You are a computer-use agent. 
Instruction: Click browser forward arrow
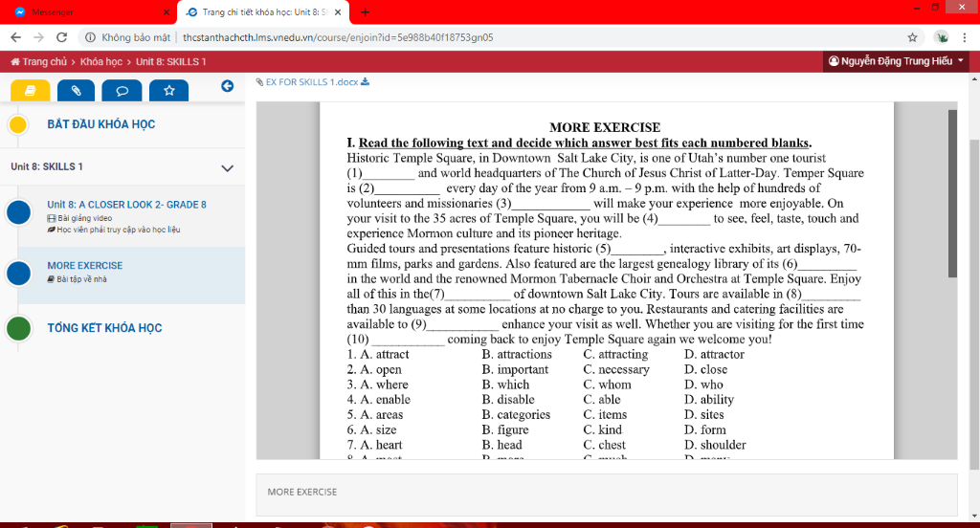coord(38,37)
